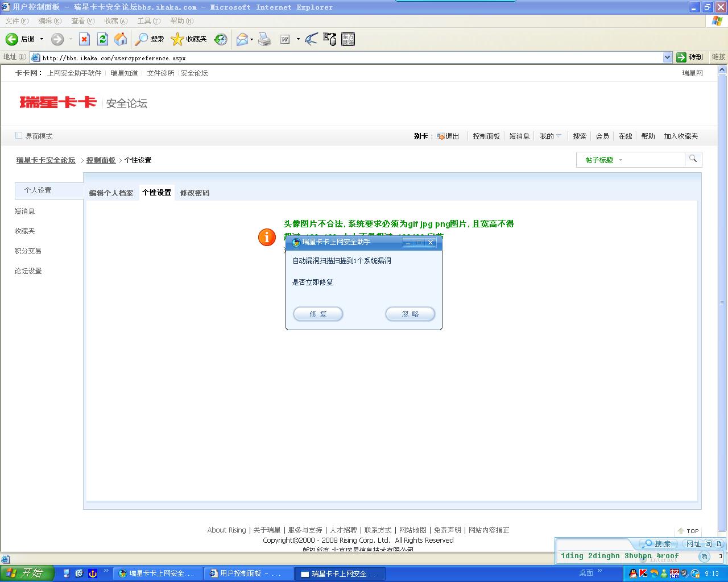Viewport: 728px width, 582px height.
Task: Open the 文件 menu
Action: coord(17,21)
